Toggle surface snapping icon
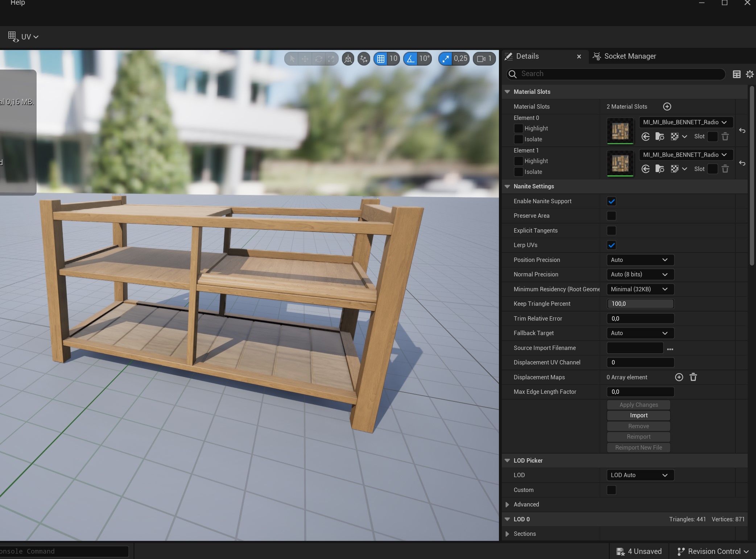 pyautogui.click(x=364, y=59)
